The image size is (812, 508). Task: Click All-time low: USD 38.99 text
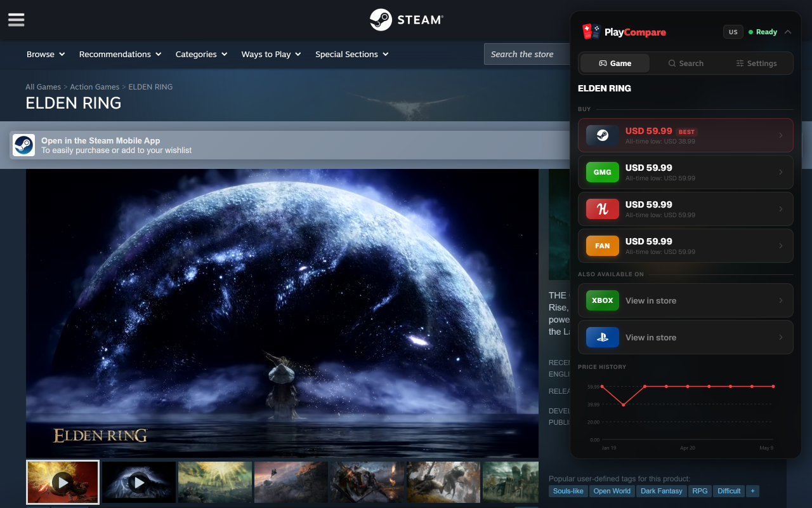click(x=660, y=142)
